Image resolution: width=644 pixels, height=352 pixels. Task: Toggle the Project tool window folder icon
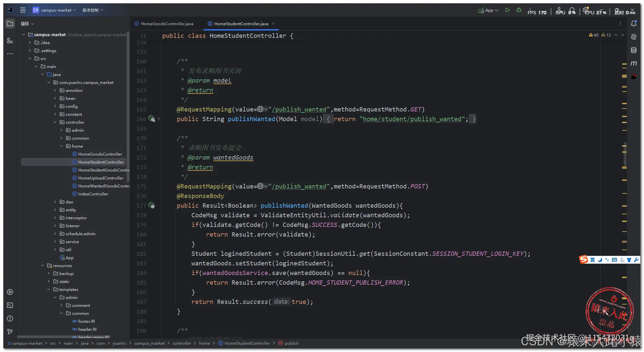click(x=10, y=24)
